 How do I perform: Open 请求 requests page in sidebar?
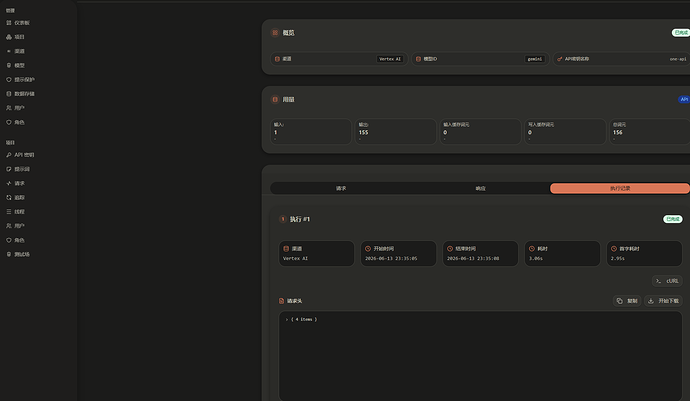[15, 183]
